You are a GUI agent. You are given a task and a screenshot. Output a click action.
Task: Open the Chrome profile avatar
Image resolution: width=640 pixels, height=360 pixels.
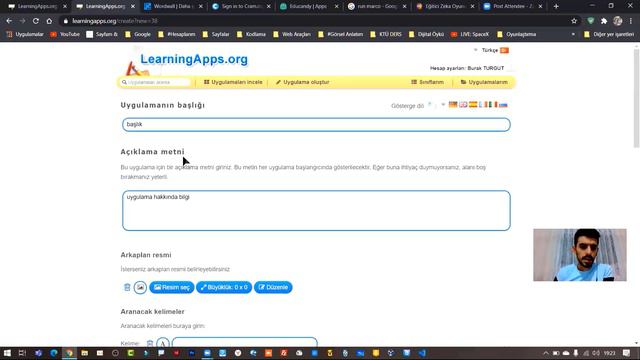(618, 21)
